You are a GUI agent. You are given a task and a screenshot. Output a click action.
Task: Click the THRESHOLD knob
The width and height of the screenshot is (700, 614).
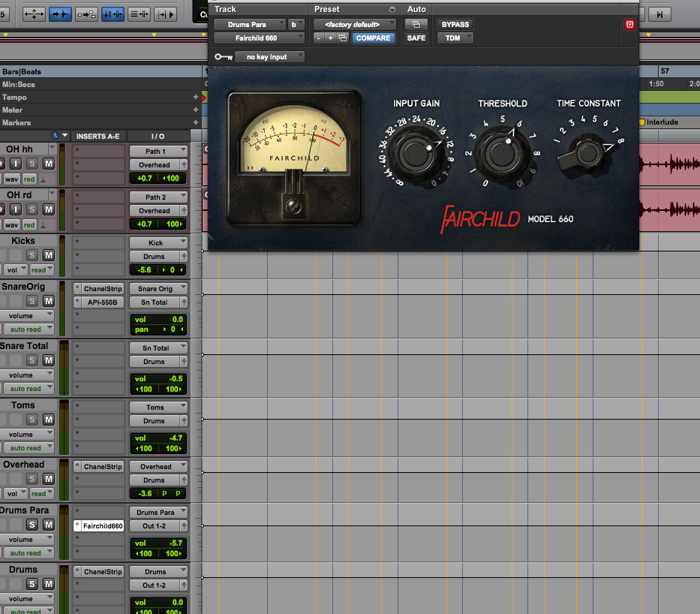coord(503,153)
